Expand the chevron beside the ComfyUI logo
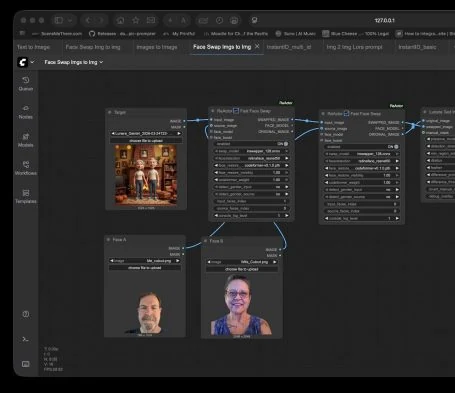This screenshot has height=393, width=455. [x=32, y=62]
